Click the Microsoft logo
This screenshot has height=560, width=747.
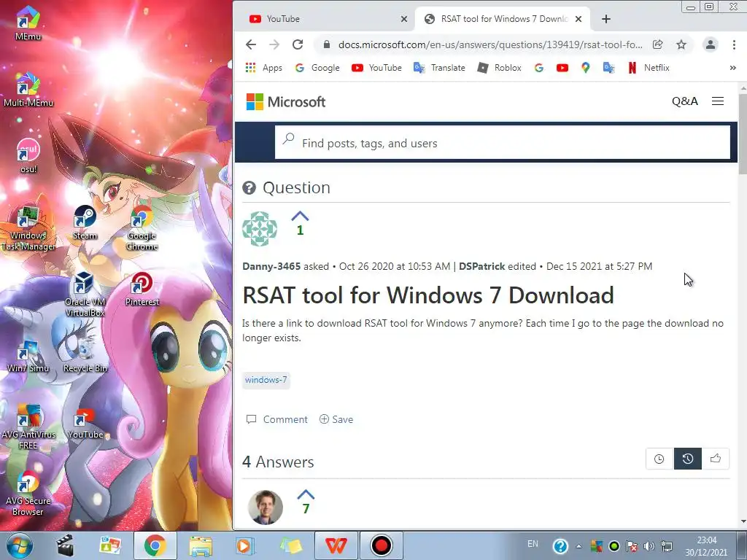pyautogui.click(x=286, y=101)
